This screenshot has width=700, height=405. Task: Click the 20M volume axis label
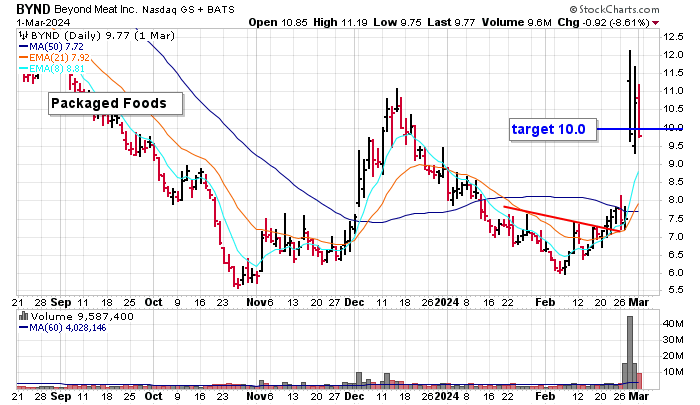pyautogui.click(x=673, y=356)
